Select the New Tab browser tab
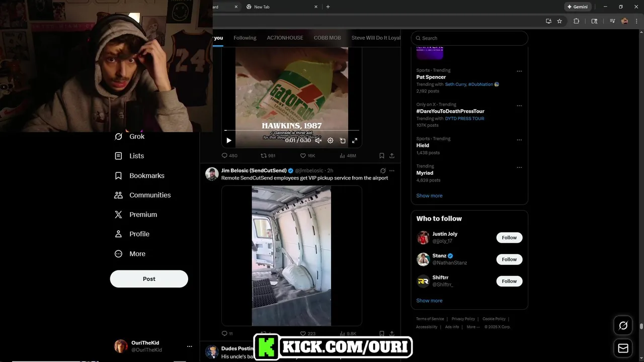Screen dimensions: 644x362 [x=283, y=7]
